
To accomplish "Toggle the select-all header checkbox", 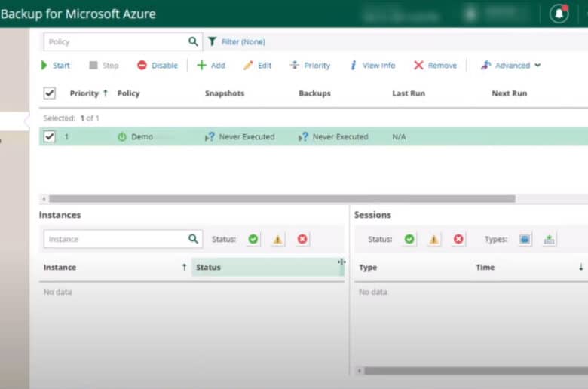I will (50, 93).
